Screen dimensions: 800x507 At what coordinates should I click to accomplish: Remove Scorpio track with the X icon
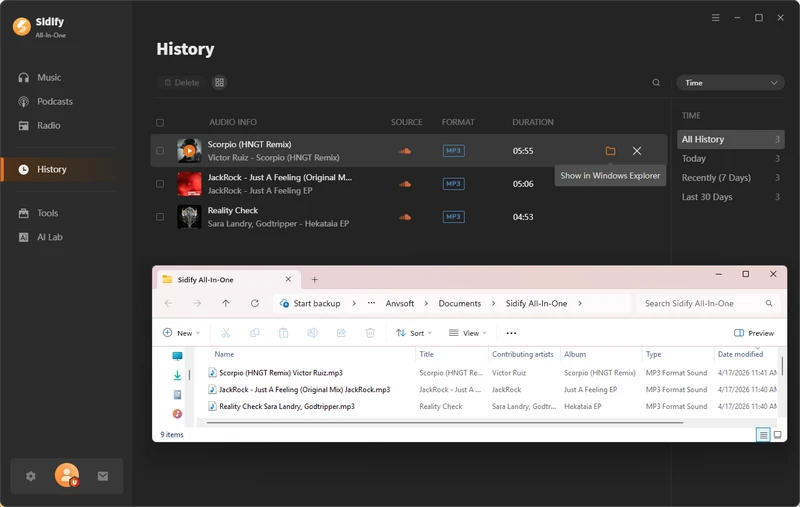point(637,151)
